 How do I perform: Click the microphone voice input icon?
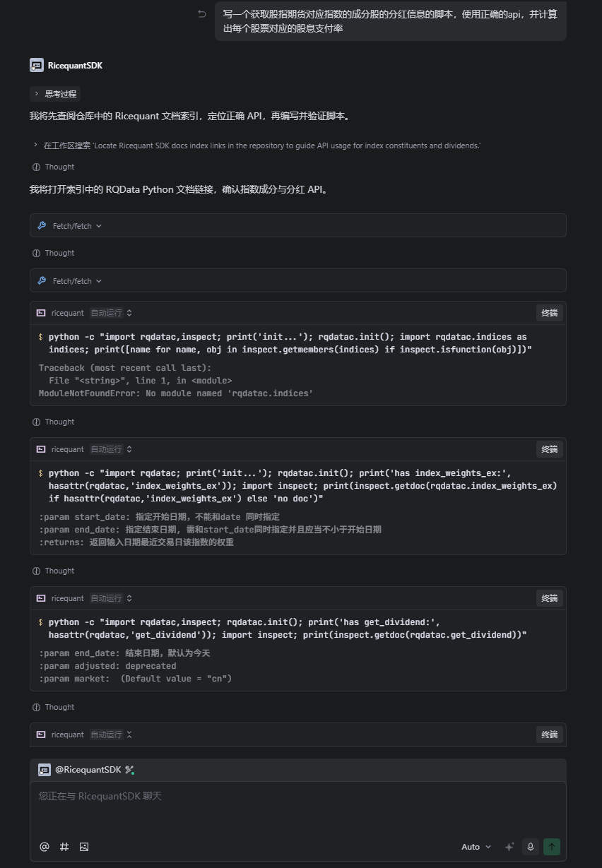click(530, 847)
